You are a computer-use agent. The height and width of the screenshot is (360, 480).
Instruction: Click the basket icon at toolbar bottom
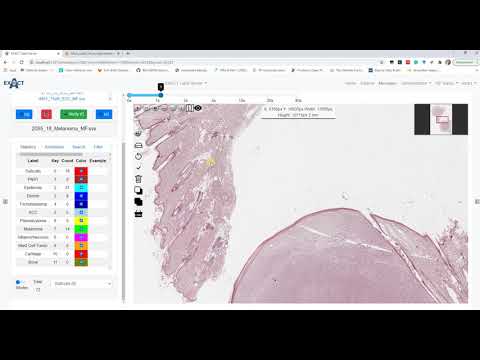pos(138,214)
